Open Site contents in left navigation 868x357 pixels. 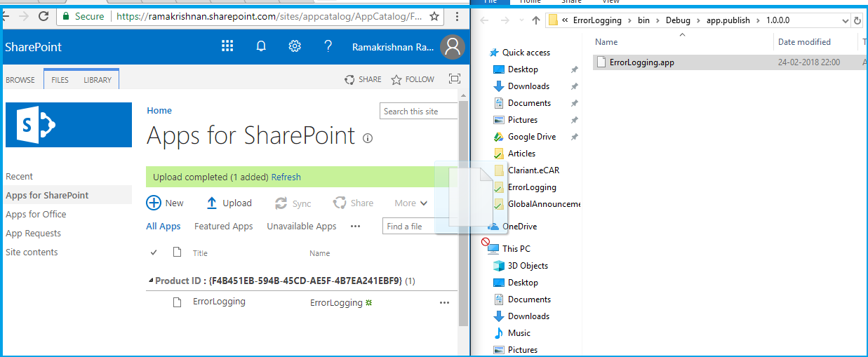click(x=32, y=252)
